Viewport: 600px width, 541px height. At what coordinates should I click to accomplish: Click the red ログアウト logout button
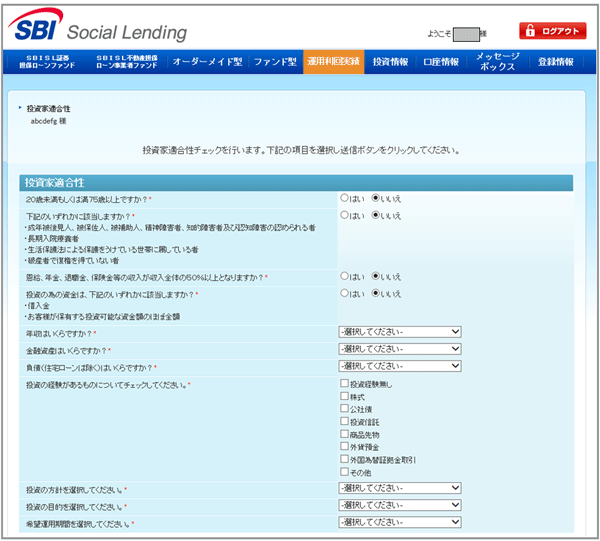coord(553,31)
